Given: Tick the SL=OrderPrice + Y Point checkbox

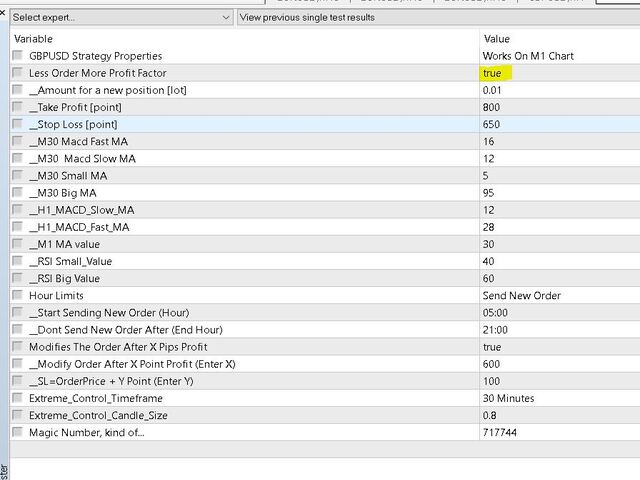Looking at the screenshot, I should [17, 380].
